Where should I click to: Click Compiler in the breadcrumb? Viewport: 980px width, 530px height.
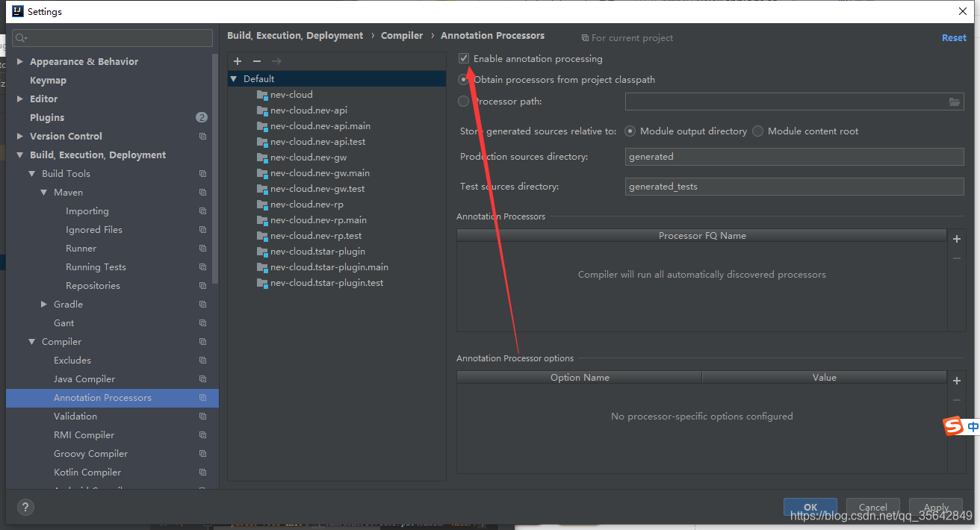coord(402,36)
